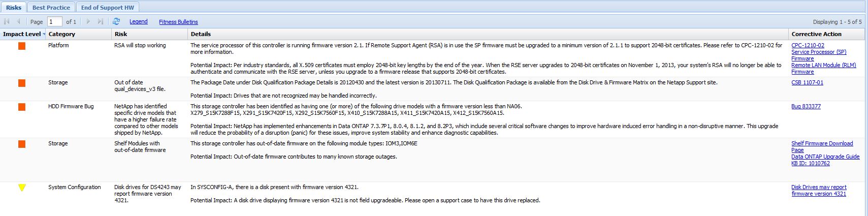The image size is (868, 216).
Task: Open the Fitness Bulletins link
Action: 178,22
